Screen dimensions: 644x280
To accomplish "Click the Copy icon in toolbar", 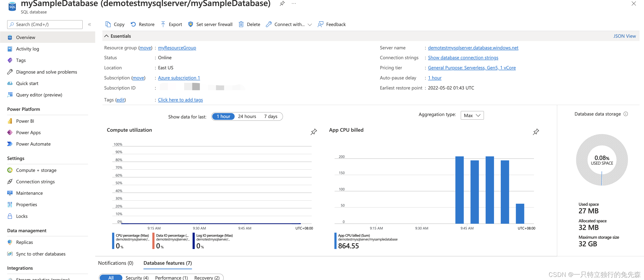I will pyautogui.click(x=108, y=24).
